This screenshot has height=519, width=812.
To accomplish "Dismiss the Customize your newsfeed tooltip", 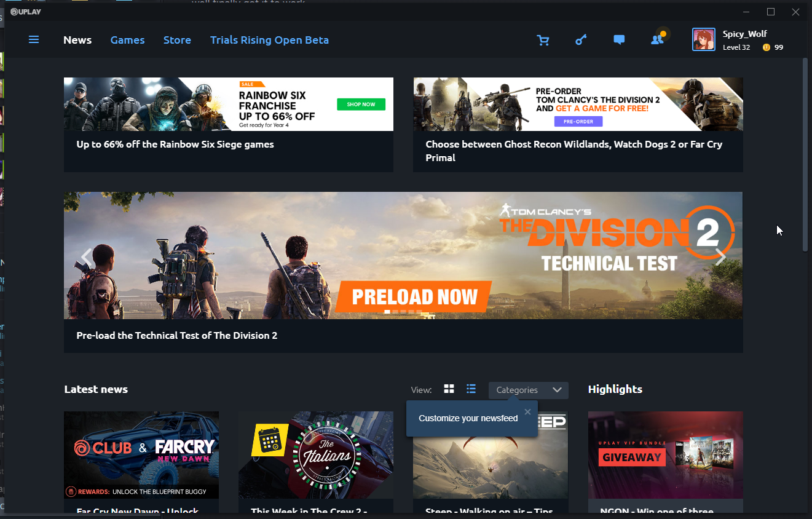I will pos(527,412).
